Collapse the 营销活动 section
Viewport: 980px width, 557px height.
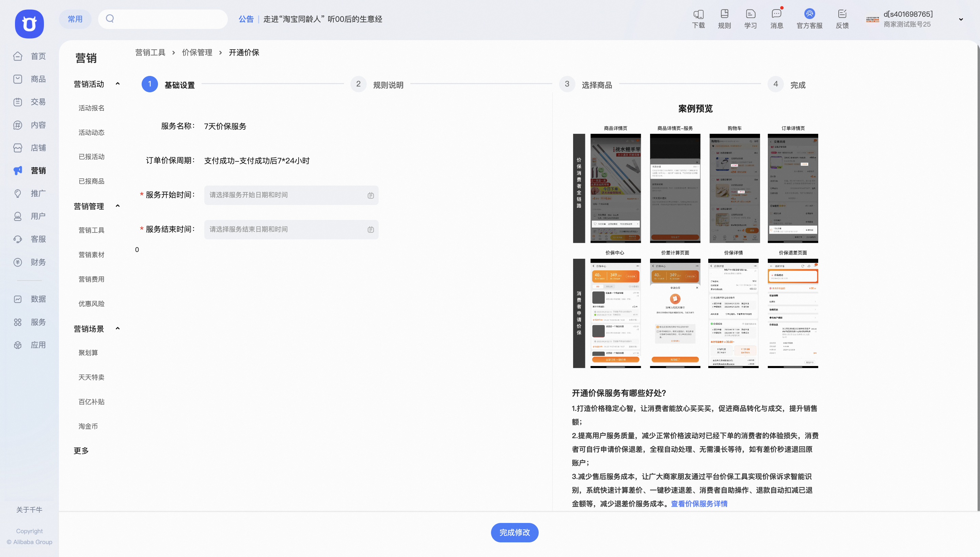pyautogui.click(x=118, y=84)
